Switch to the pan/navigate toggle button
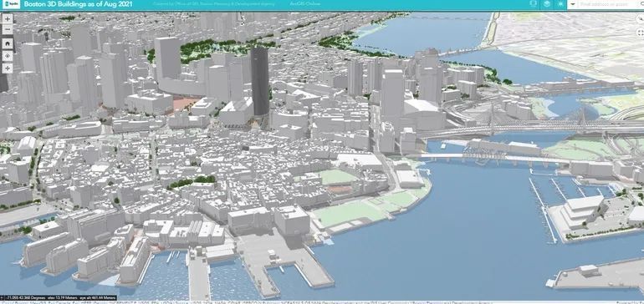 click(x=8, y=68)
